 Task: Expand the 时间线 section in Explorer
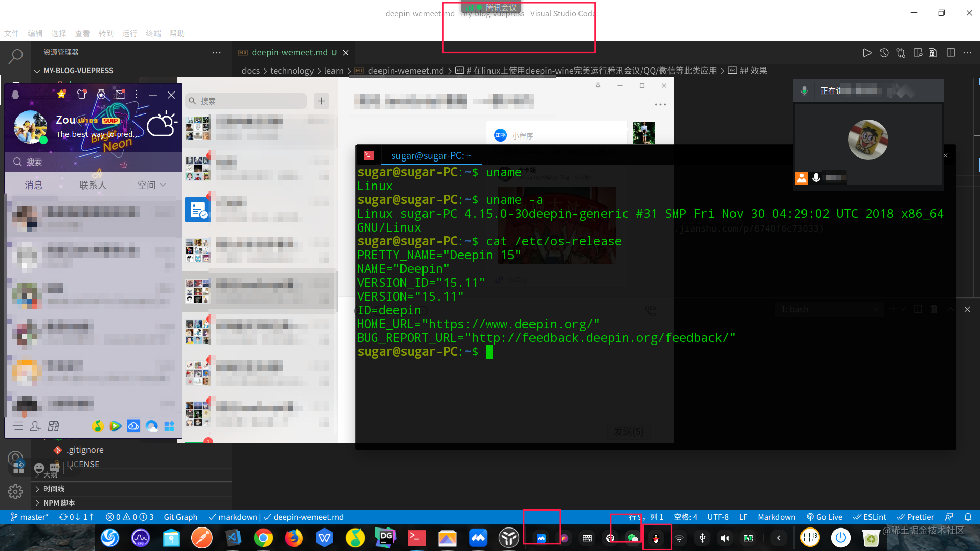coord(53,489)
